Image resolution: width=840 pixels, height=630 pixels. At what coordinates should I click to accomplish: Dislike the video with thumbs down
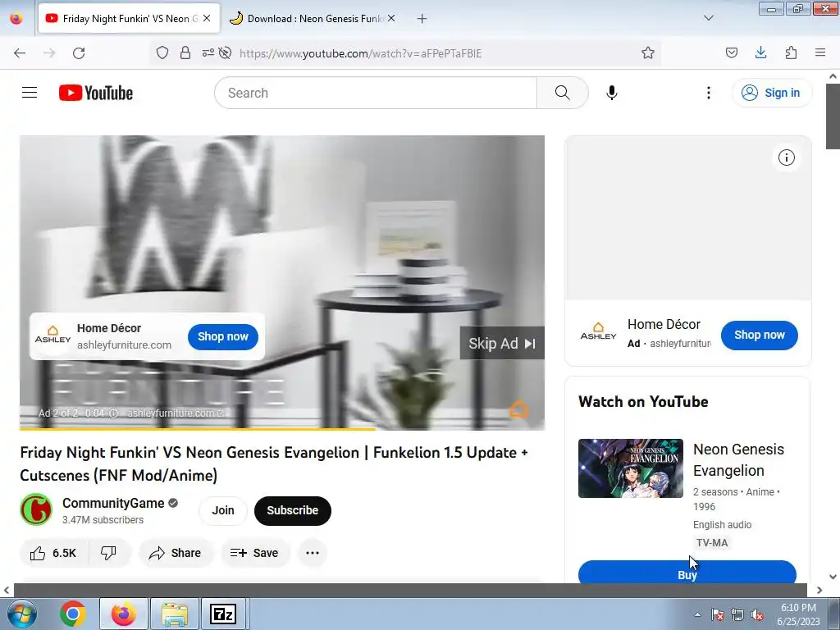(x=109, y=553)
